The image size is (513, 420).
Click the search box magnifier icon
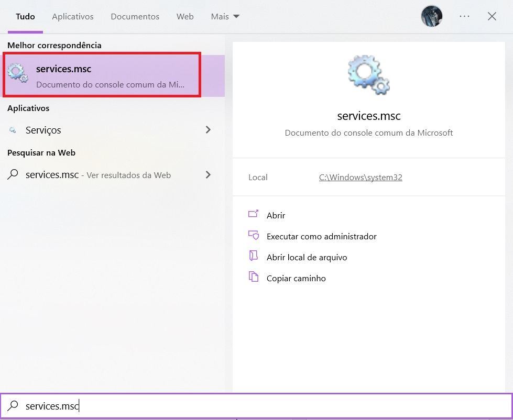13,406
